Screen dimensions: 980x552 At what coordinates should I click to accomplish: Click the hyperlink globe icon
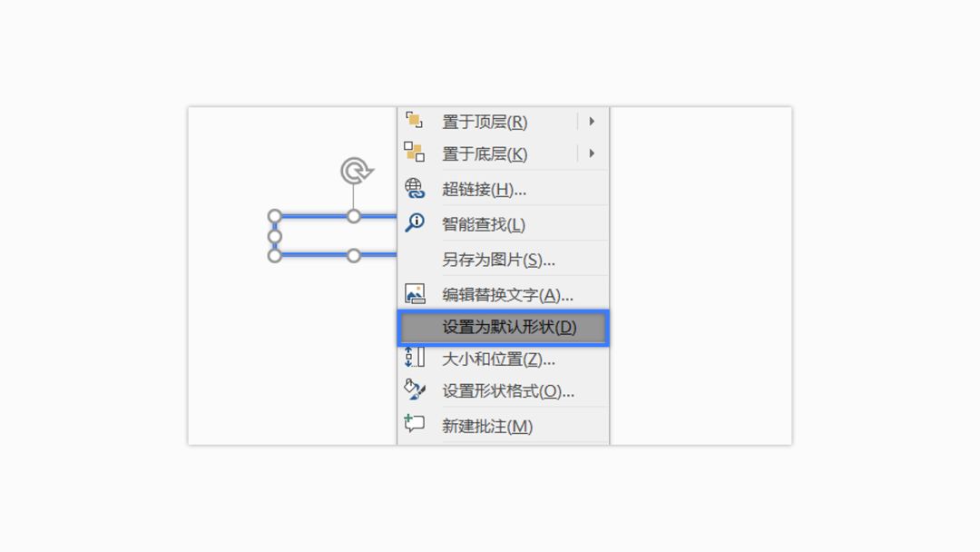click(415, 188)
